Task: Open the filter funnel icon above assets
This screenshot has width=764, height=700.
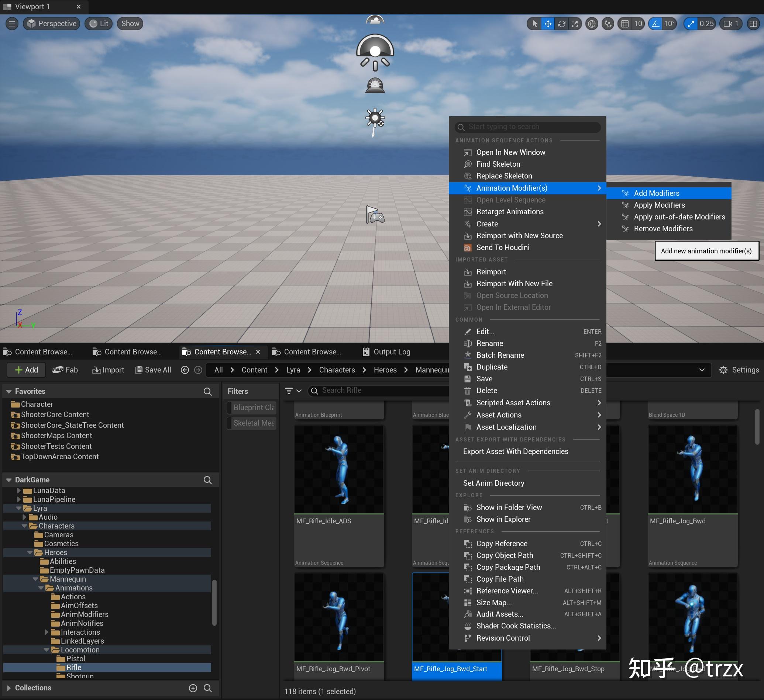Action: click(x=290, y=391)
